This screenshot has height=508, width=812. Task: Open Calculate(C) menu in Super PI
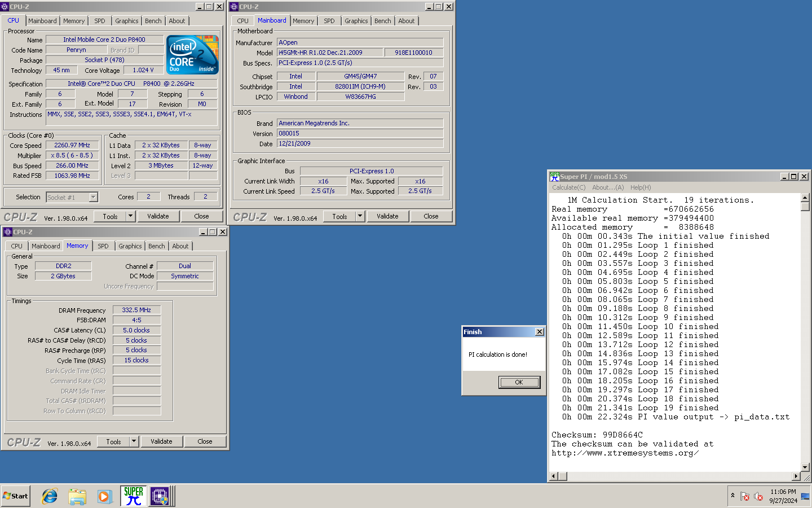click(569, 187)
